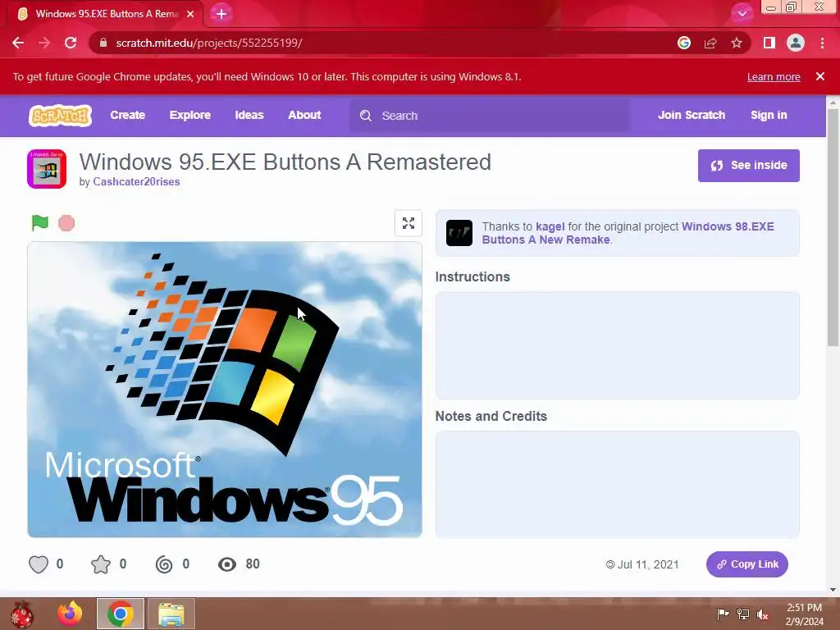Click the Scratch logo
The image size is (840, 630).
click(x=60, y=115)
